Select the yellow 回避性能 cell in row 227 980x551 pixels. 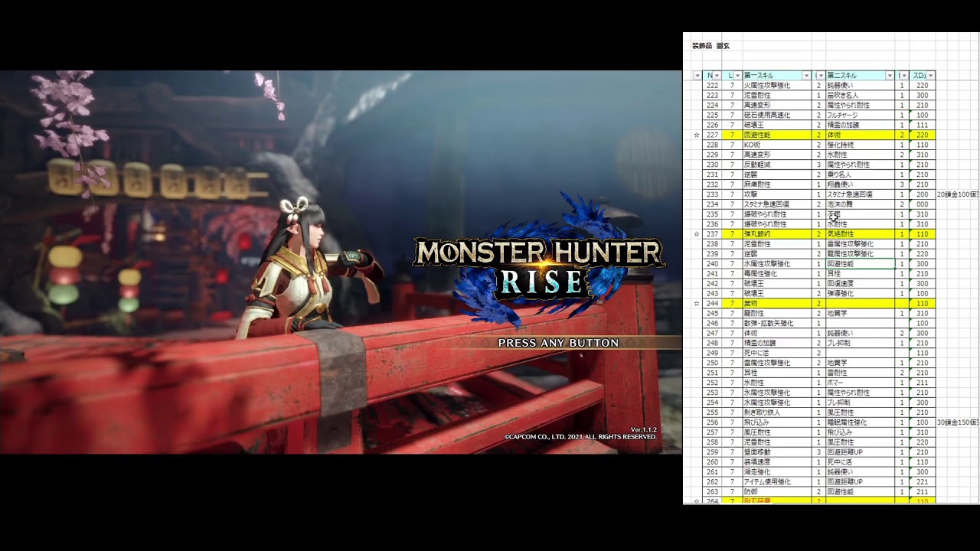click(777, 135)
